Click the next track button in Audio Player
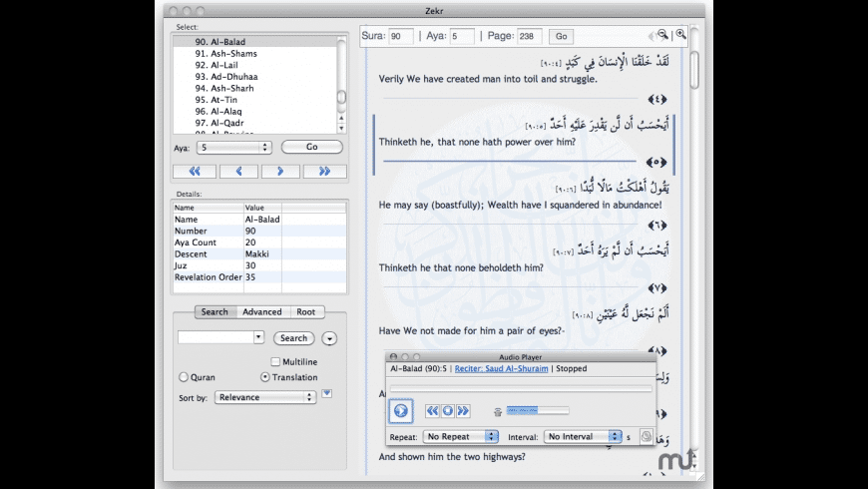 [x=463, y=410]
